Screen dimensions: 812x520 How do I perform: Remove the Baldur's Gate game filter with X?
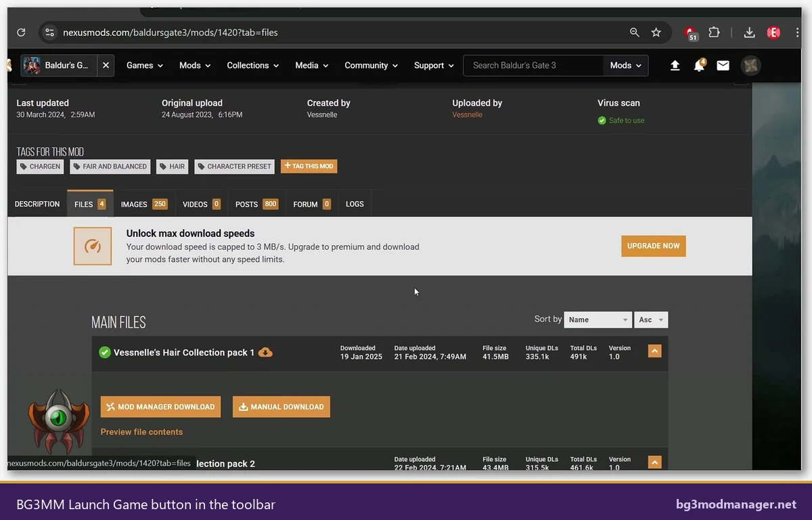click(x=106, y=66)
